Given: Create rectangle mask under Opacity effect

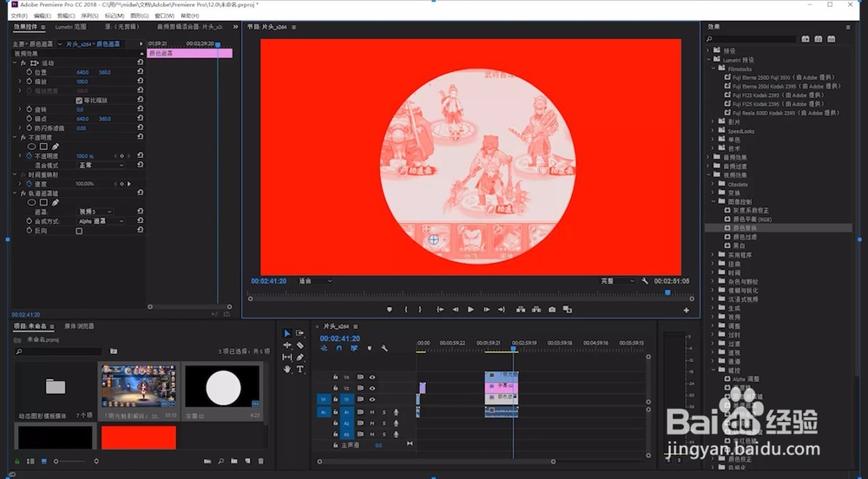Looking at the screenshot, I should tap(43, 147).
